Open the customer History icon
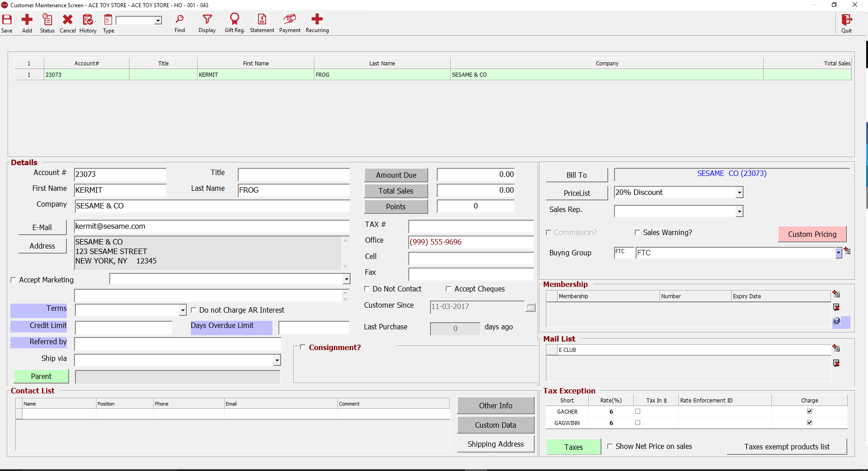 point(88,20)
